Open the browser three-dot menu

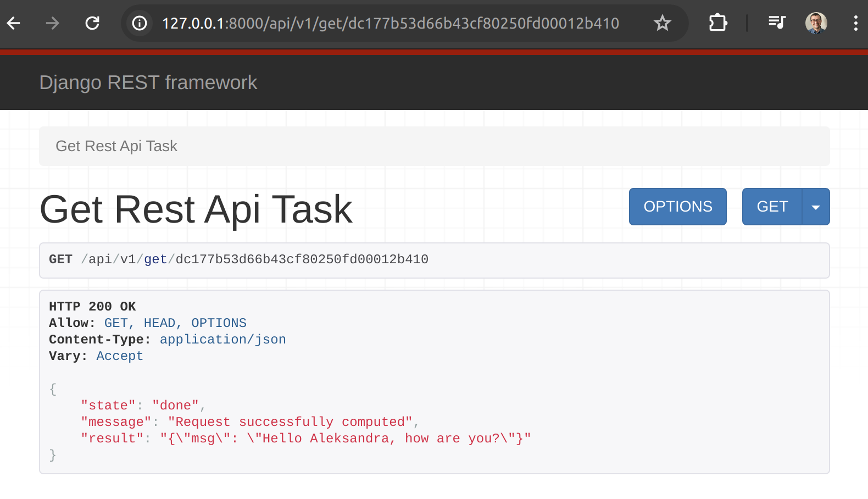click(855, 23)
